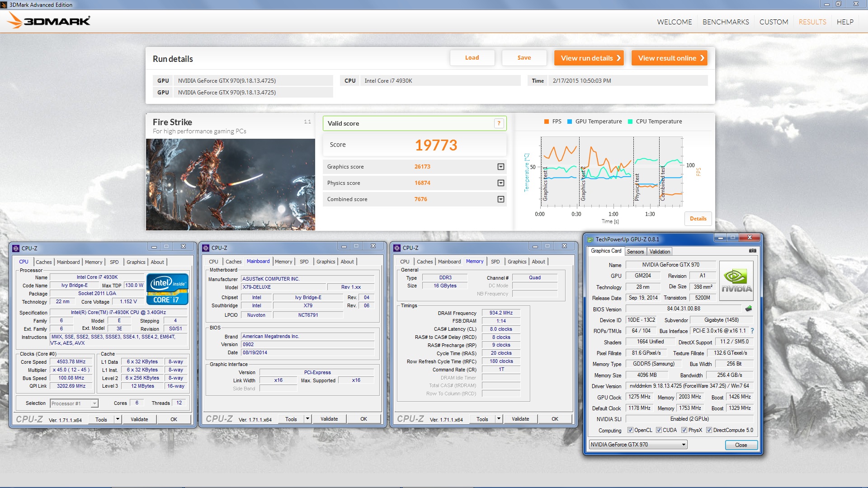The image size is (868, 488).
Task: Click the Core Speed value 4503.78 MHz
Action: (71, 361)
